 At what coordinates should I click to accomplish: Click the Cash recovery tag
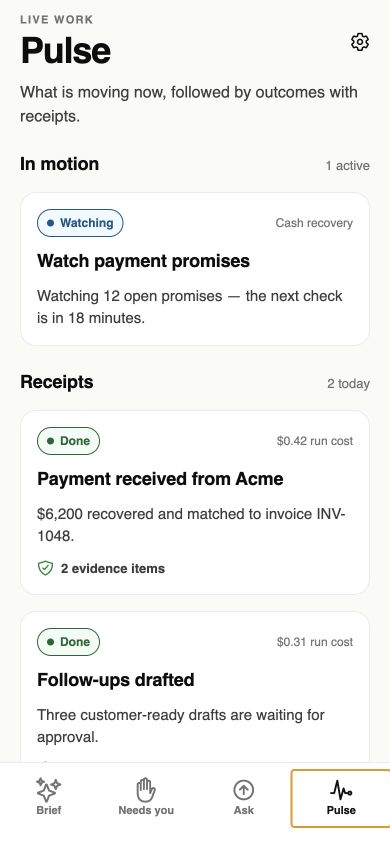point(314,223)
